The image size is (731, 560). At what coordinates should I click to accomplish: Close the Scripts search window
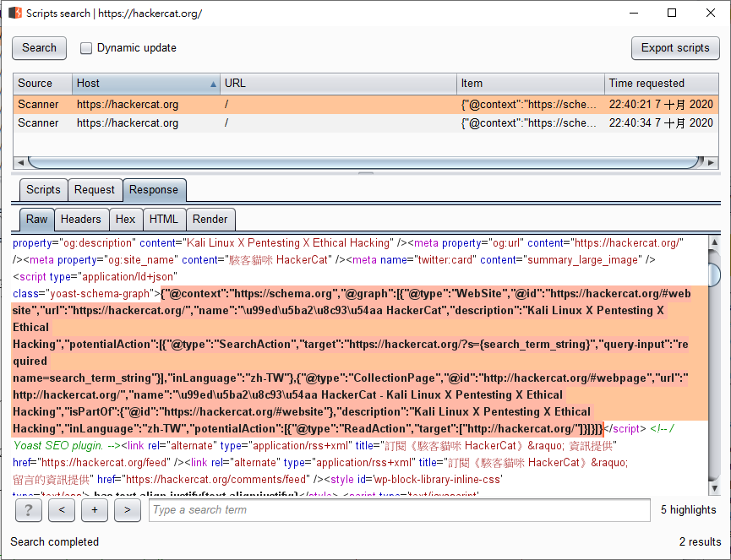click(x=711, y=13)
